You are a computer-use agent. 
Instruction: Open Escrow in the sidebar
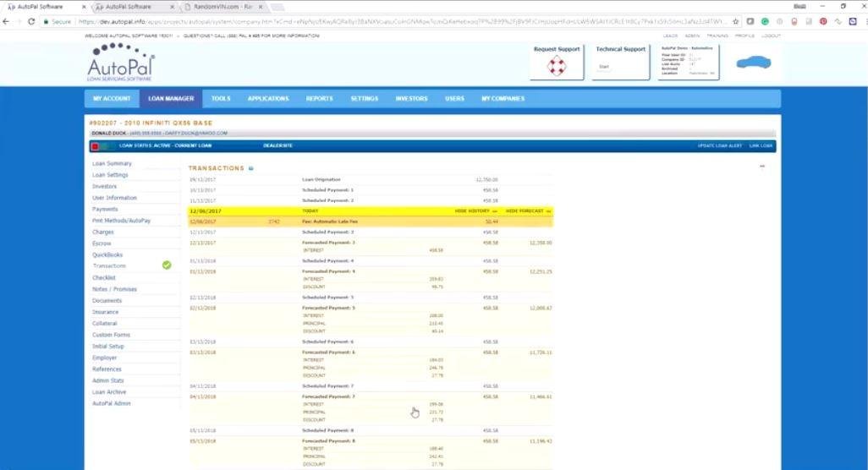[x=102, y=243]
